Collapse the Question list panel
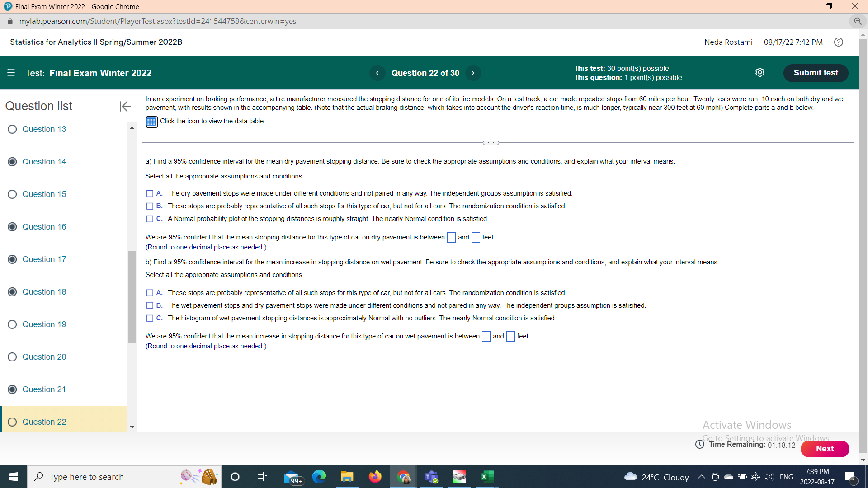Image resolution: width=868 pixels, height=488 pixels. (x=125, y=107)
